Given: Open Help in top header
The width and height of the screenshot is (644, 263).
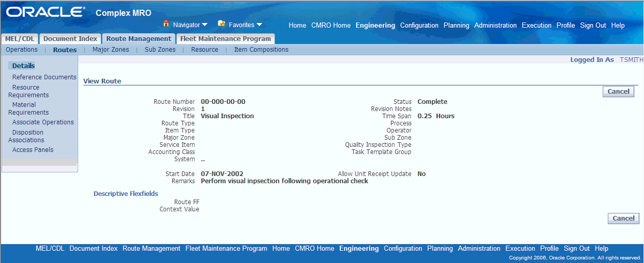Looking at the screenshot, I should point(618,25).
